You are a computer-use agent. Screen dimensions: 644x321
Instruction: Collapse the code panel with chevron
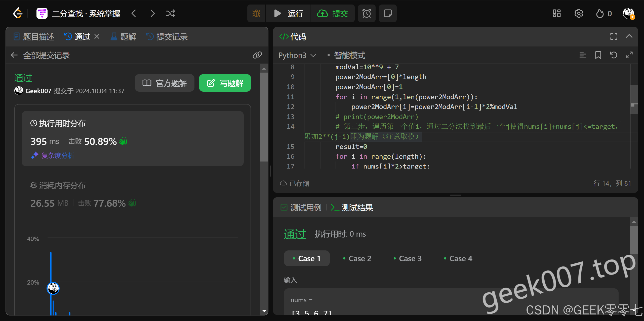(629, 36)
